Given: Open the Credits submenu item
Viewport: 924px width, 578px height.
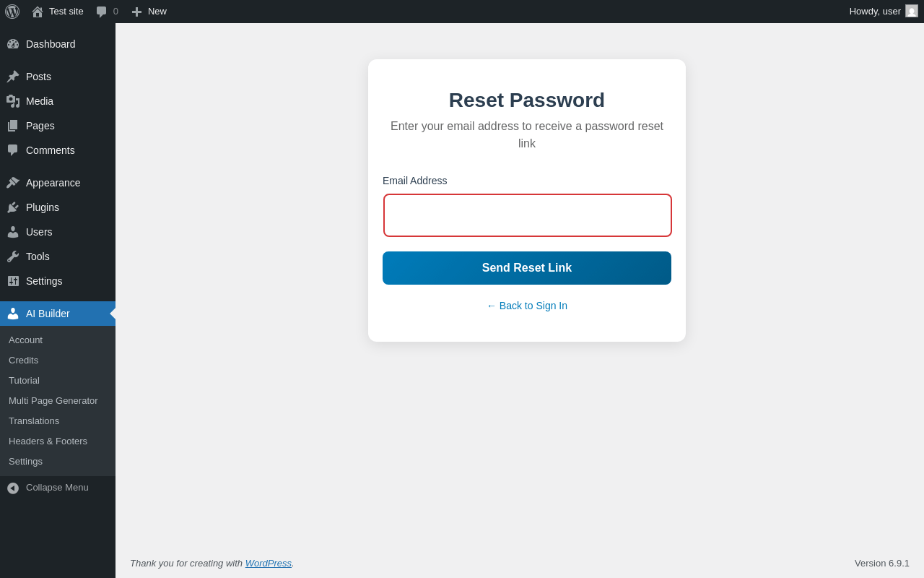Looking at the screenshot, I should 24,361.
